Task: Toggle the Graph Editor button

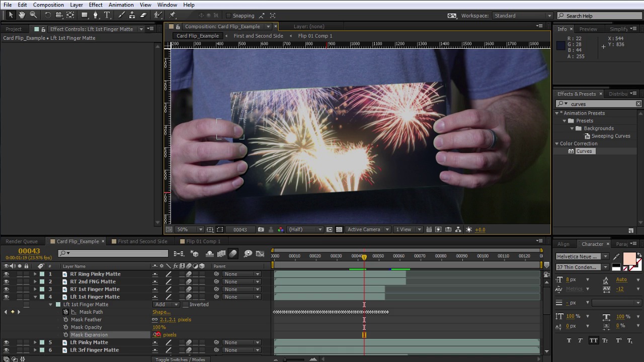Action: point(260,254)
